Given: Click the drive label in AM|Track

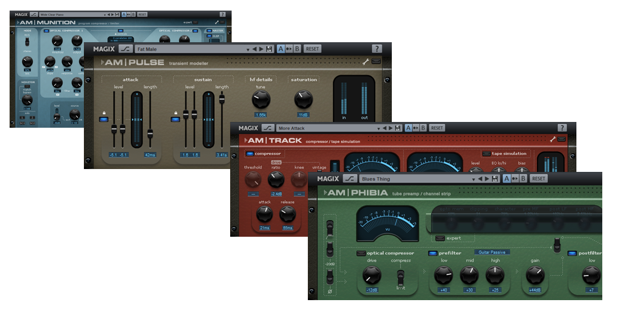Looking at the screenshot, I should 276,162.
